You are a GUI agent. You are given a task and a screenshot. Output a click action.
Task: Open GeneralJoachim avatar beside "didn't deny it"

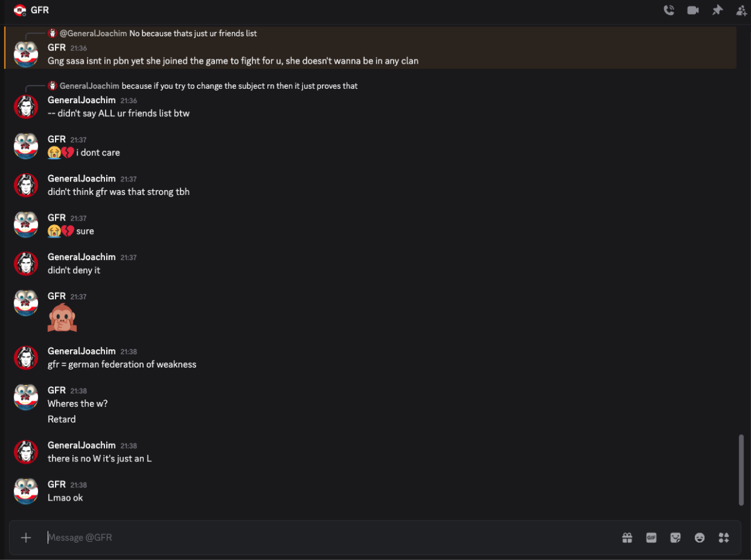[x=26, y=264]
